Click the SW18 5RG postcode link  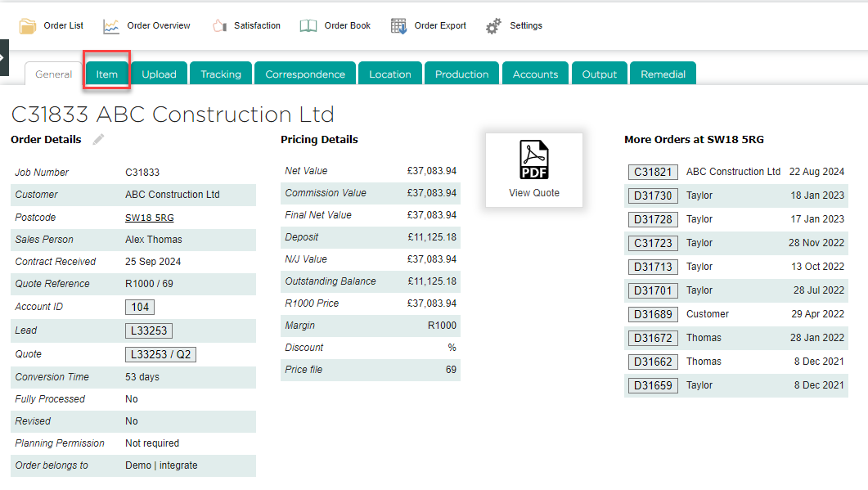click(x=149, y=218)
